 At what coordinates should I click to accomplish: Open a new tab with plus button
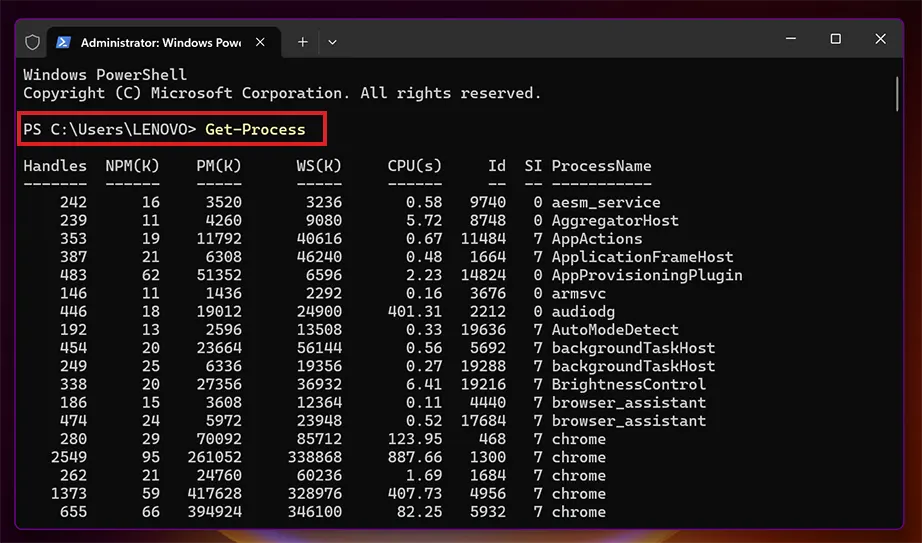[x=302, y=42]
